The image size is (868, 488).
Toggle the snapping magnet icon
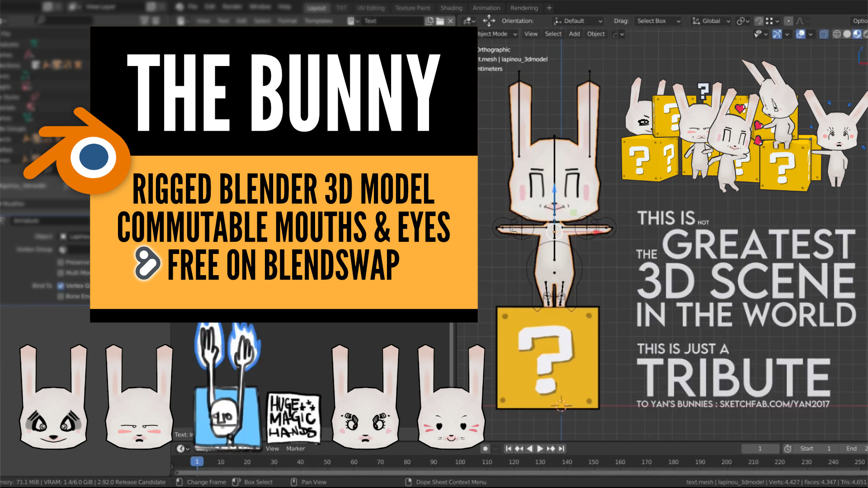click(x=759, y=21)
